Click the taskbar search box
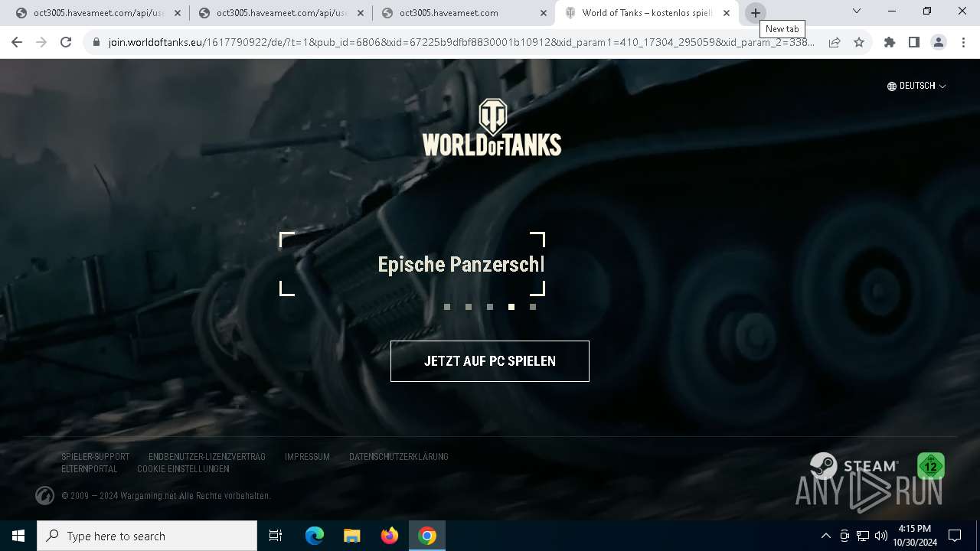Viewport: 980px width, 551px height. (x=147, y=536)
